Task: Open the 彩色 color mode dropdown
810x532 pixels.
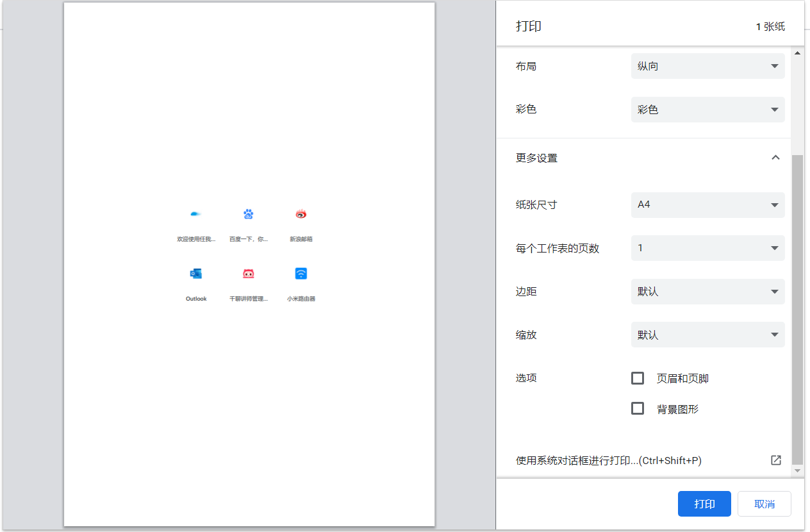Action: click(707, 110)
